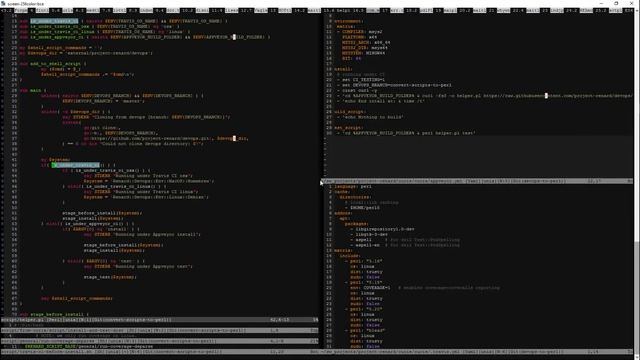The width and height of the screenshot is (640, 360).
Task: Select the install-and-test-msys buffer mode line
Action: click(x=160, y=330)
